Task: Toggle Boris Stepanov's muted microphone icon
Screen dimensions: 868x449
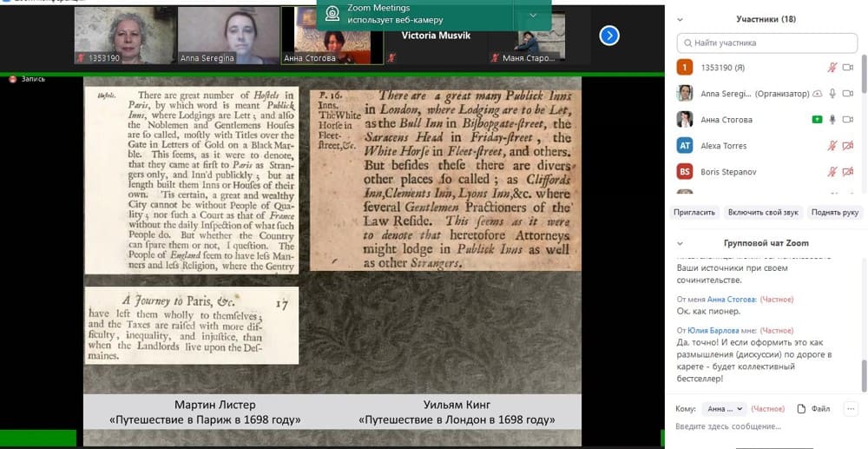Action: 832,172
